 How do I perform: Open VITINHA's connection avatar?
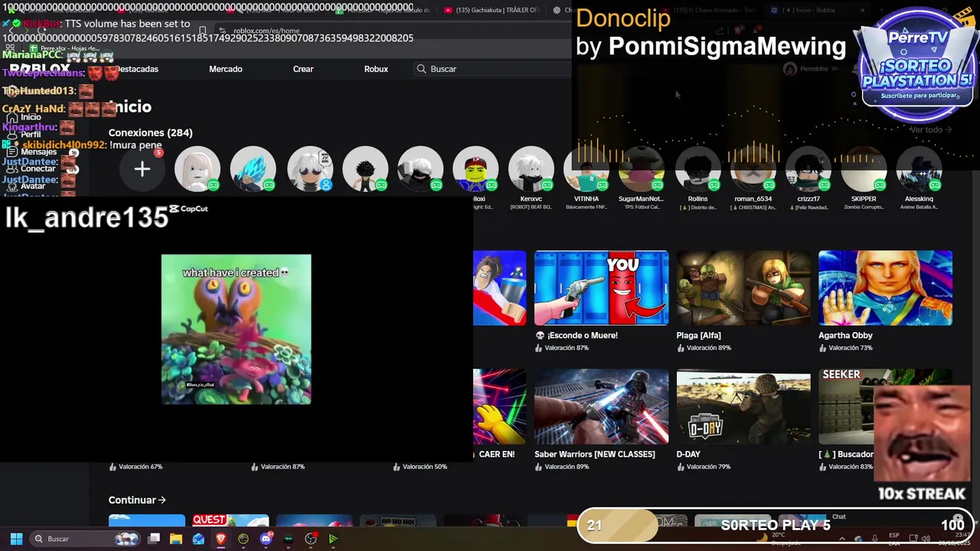(x=586, y=169)
